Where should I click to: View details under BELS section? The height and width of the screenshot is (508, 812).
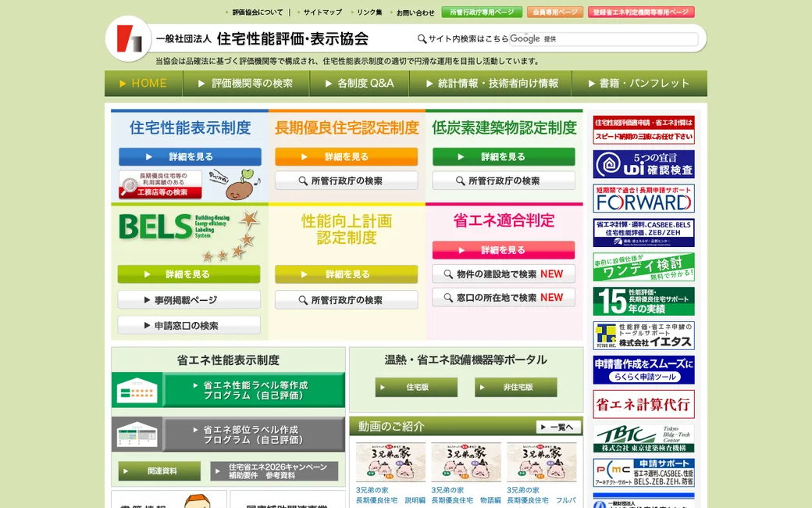(x=189, y=274)
